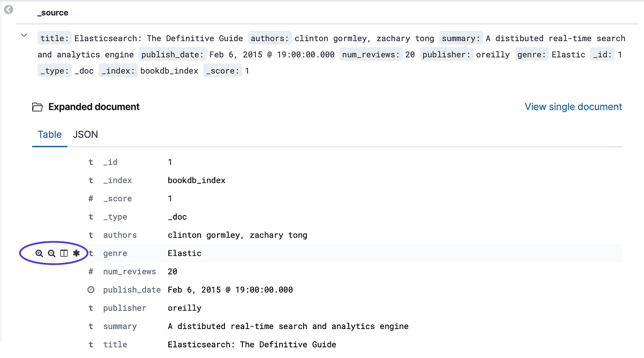
Task: Click the filter for field present asterisk icon
Action: coord(76,253)
